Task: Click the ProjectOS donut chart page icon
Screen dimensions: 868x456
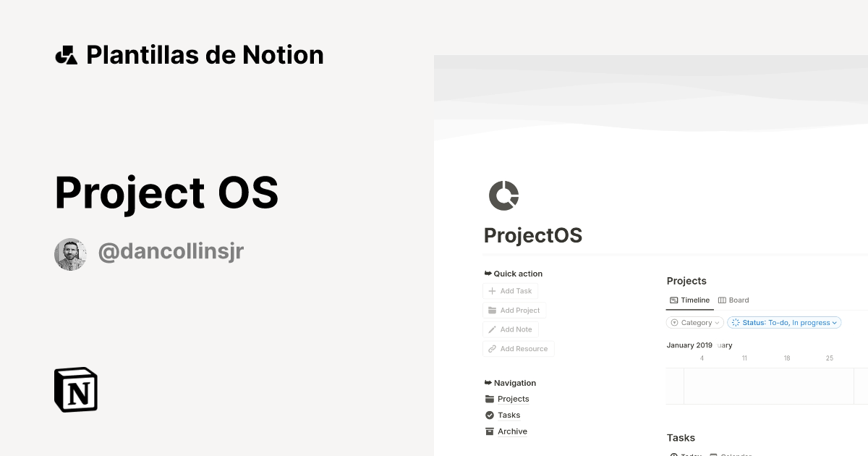Action: pos(503,195)
